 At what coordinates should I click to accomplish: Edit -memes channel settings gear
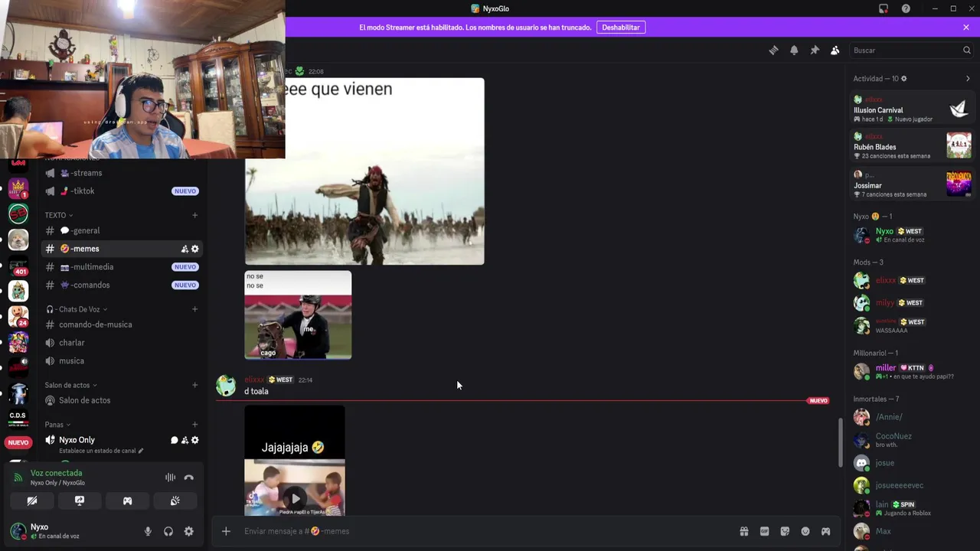(195, 249)
